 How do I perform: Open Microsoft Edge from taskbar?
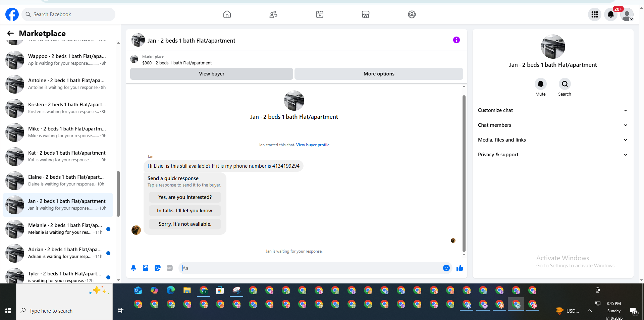[171, 290]
